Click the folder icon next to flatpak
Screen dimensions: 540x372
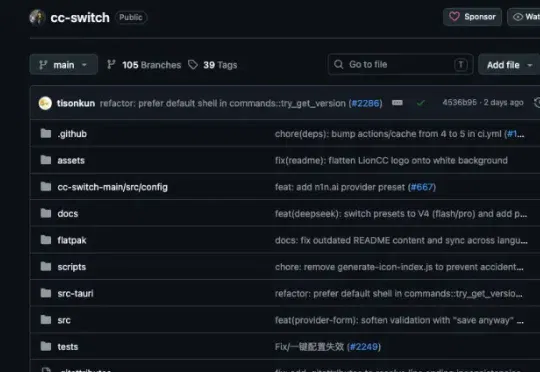[x=46, y=240]
